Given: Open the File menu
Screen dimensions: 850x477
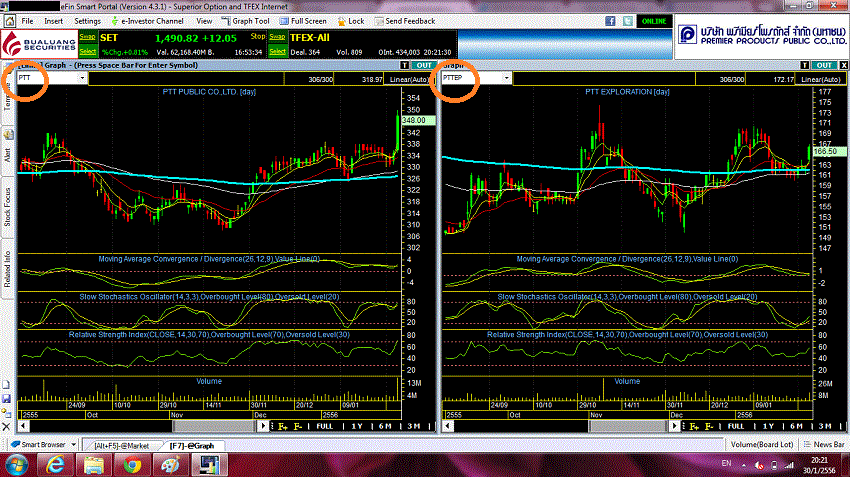Looking at the screenshot, I should click(x=27, y=21).
